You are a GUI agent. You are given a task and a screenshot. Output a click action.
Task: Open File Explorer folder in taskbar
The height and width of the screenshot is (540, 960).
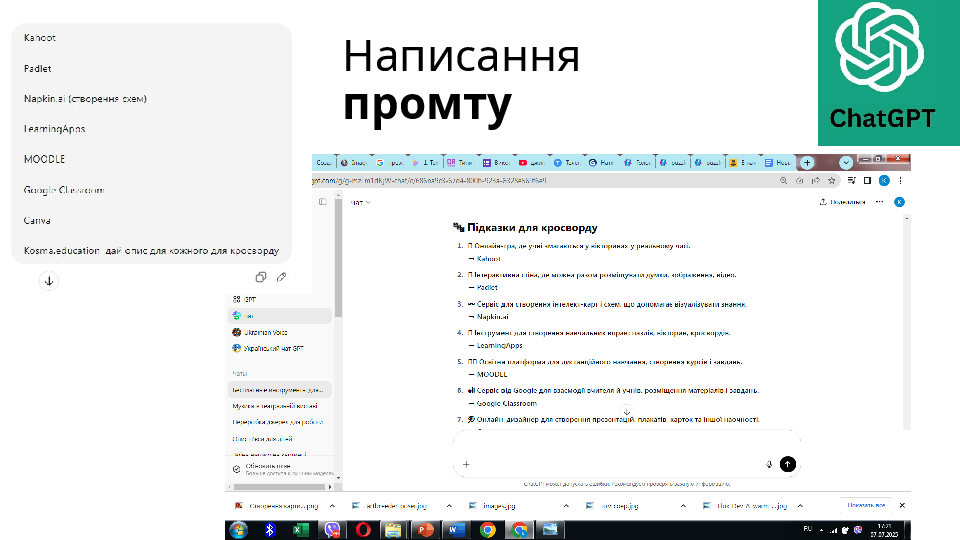pos(393,530)
